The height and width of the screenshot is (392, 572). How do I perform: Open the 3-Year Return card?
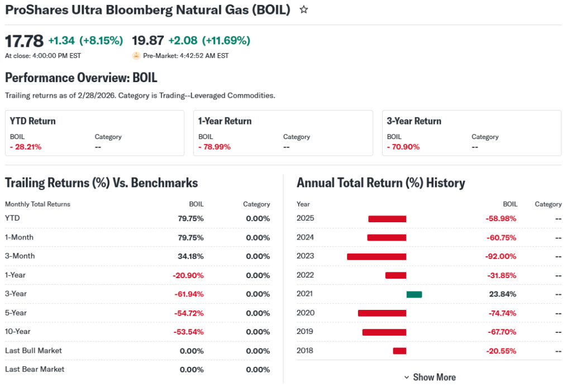click(x=471, y=133)
